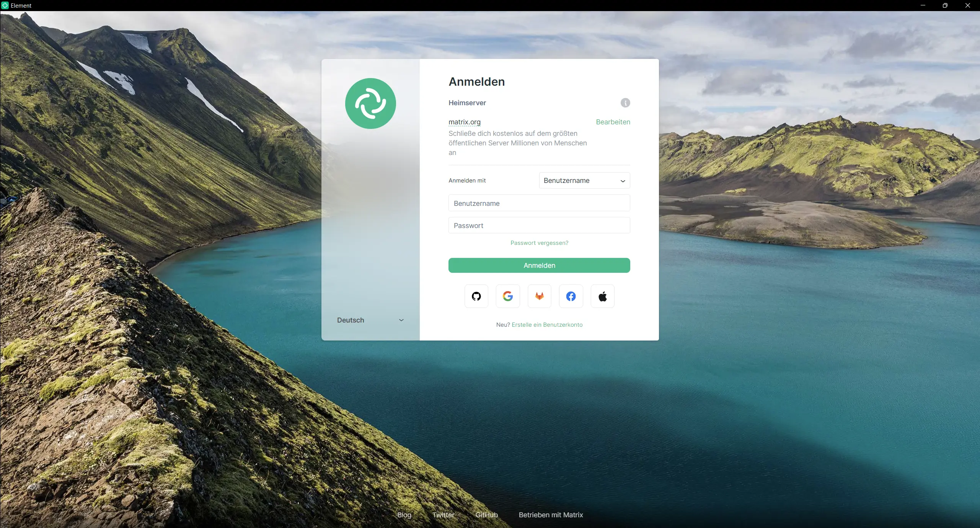The width and height of the screenshot is (980, 528).
Task: Sign in with Apple icon
Action: (602, 296)
